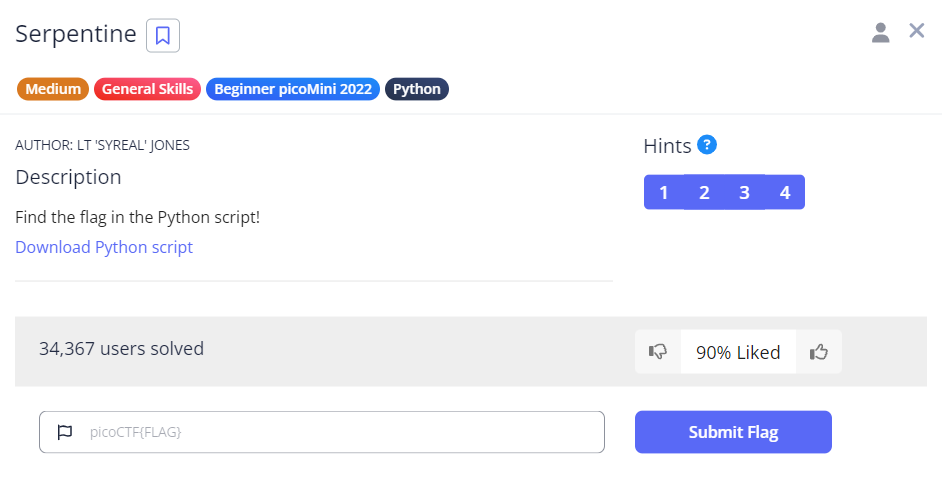Image resolution: width=944 pixels, height=484 pixels.
Task: Select the Medium difficulty tag
Action: pyautogui.click(x=53, y=89)
